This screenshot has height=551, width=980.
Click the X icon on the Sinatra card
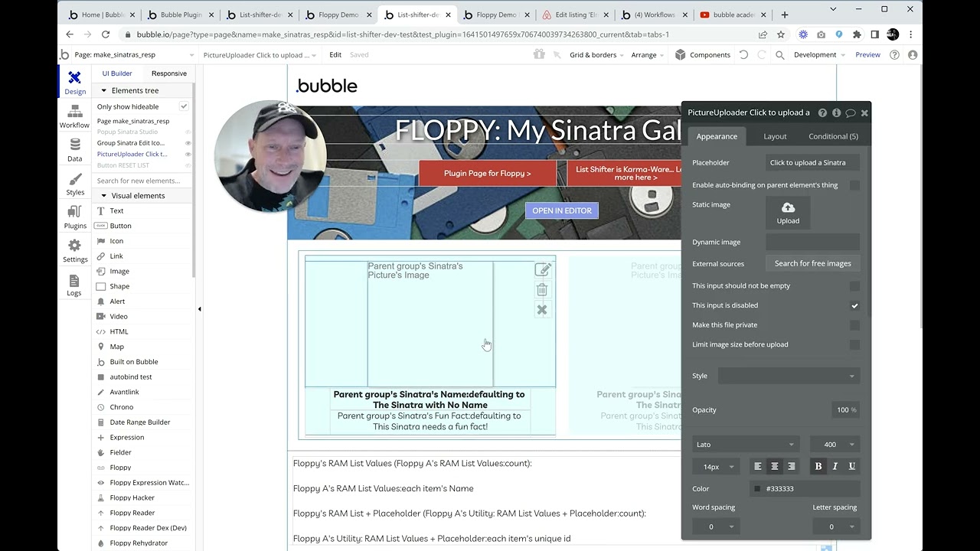click(542, 309)
